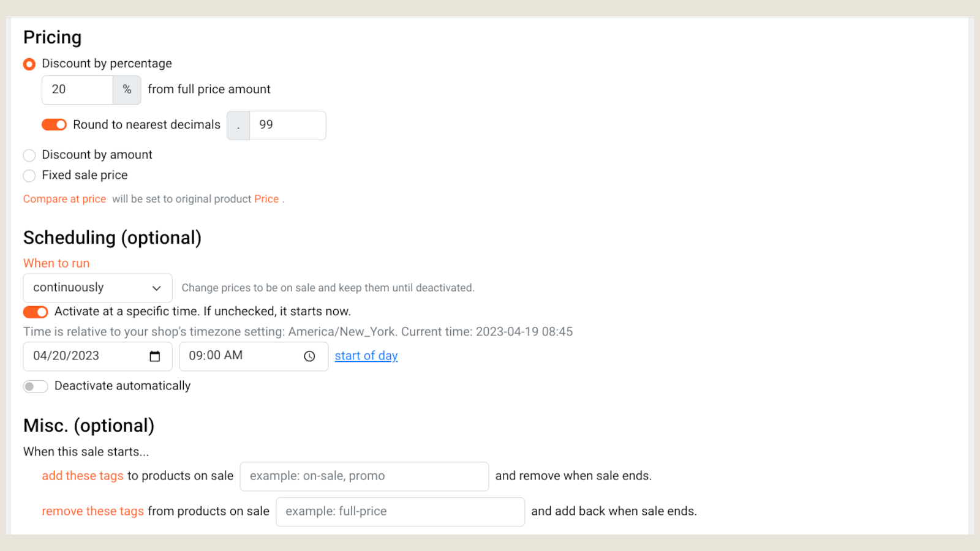This screenshot has height=551, width=980.
Task: Click the 09:00 AM time field
Action: [242, 356]
